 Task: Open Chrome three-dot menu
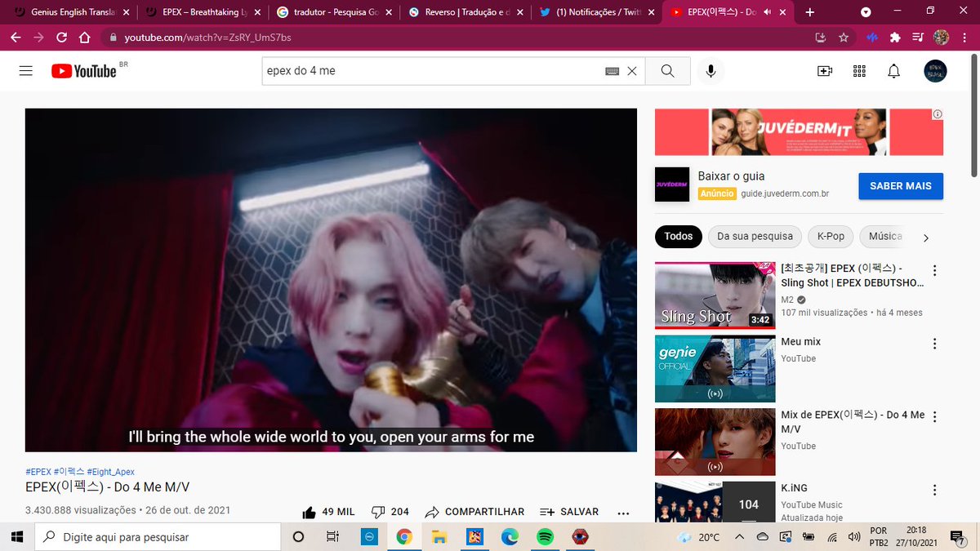pyautogui.click(x=964, y=38)
